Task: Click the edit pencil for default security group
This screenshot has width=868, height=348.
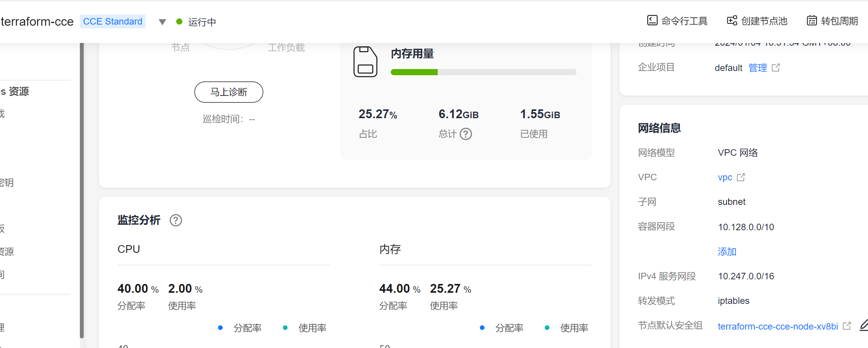Action: click(x=864, y=325)
